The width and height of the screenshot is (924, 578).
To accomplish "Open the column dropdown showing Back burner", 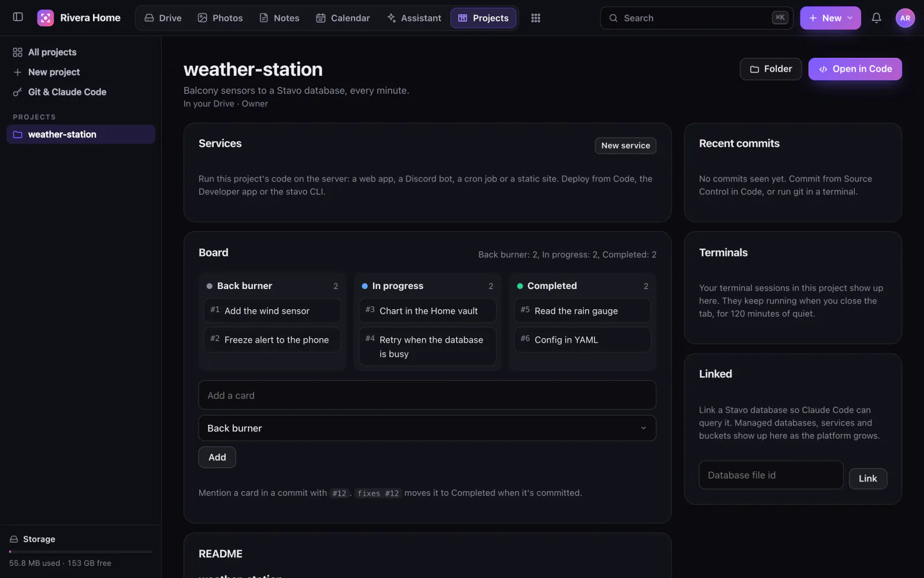I will coord(427,428).
